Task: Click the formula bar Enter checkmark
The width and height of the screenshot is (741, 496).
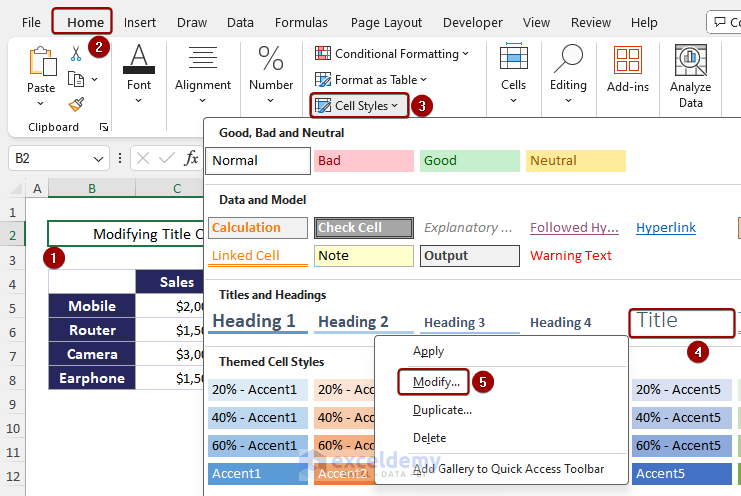Action: click(x=167, y=158)
